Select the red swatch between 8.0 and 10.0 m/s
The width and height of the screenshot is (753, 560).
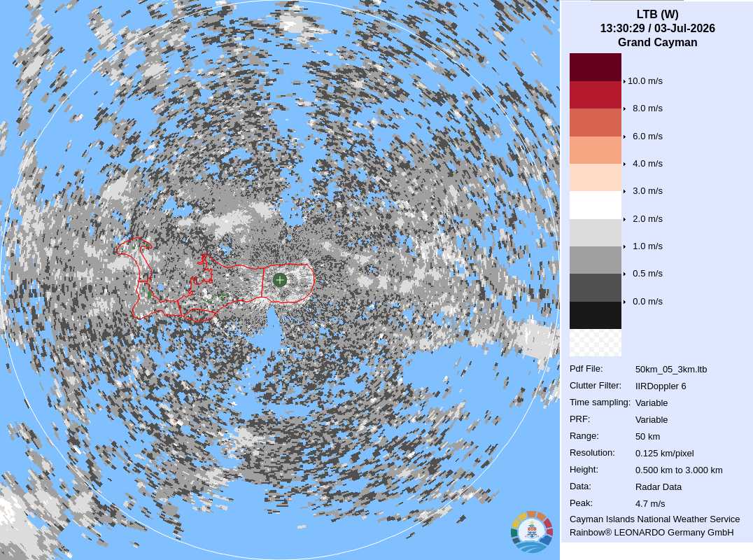595,94
